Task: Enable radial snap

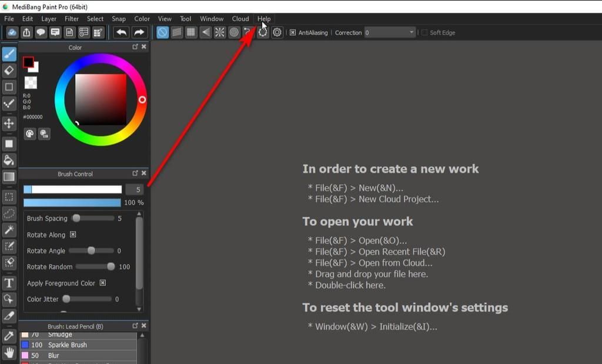Action: click(x=220, y=33)
